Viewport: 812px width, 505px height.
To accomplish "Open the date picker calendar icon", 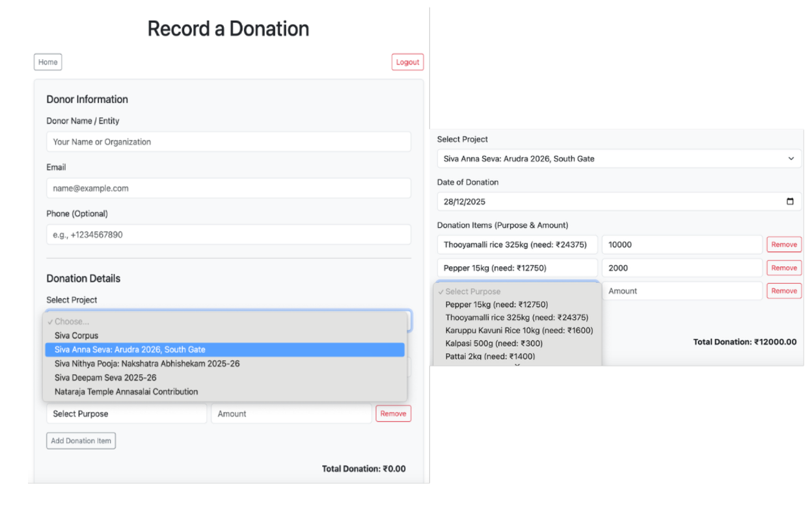I will click(790, 202).
